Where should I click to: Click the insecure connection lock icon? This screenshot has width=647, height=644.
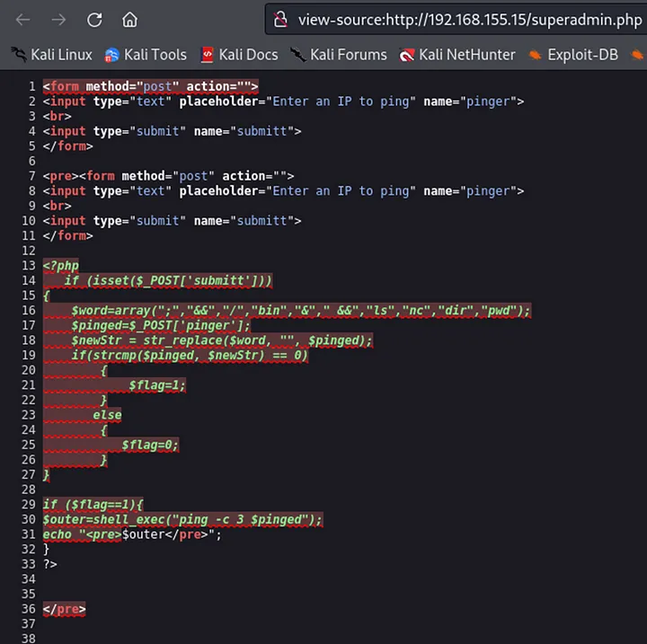tap(280, 19)
